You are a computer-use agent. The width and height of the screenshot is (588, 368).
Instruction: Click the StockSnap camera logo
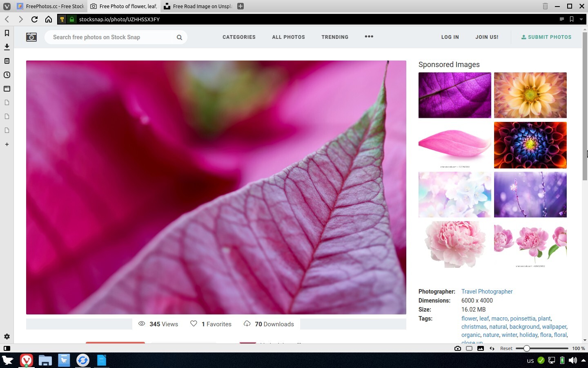pos(31,37)
